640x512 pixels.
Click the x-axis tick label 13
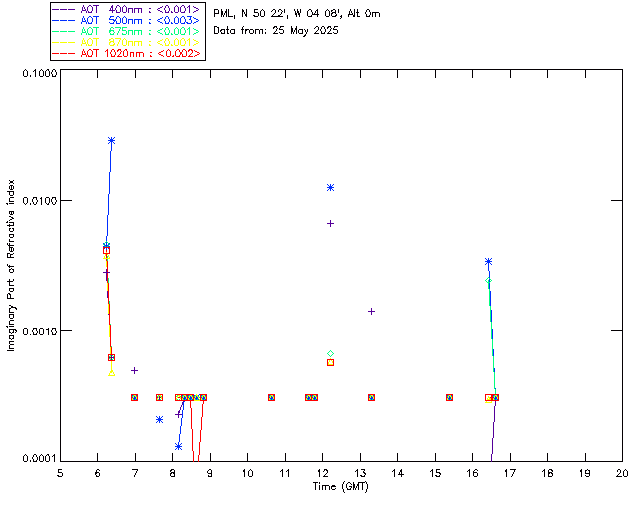pyautogui.click(x=360, y=473)
